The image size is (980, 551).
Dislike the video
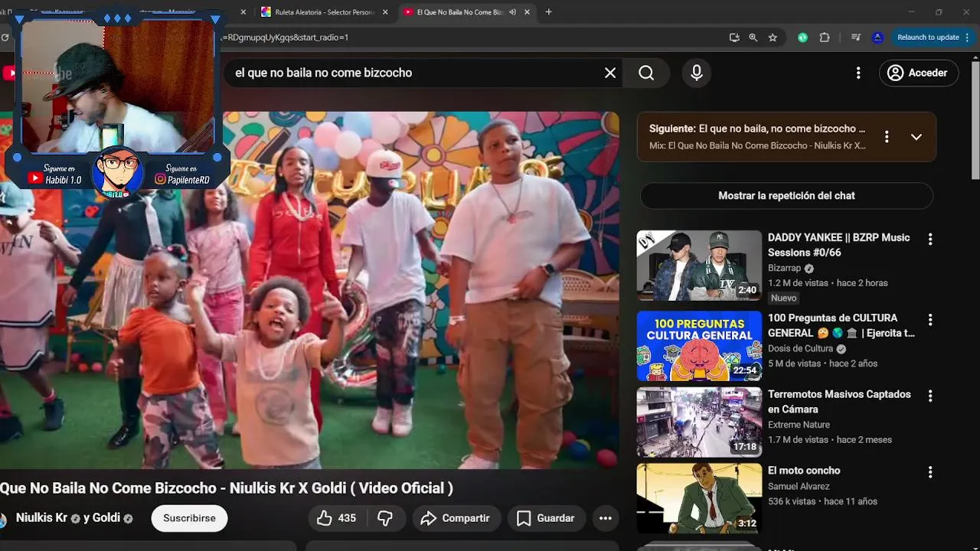tap(385, 518)
